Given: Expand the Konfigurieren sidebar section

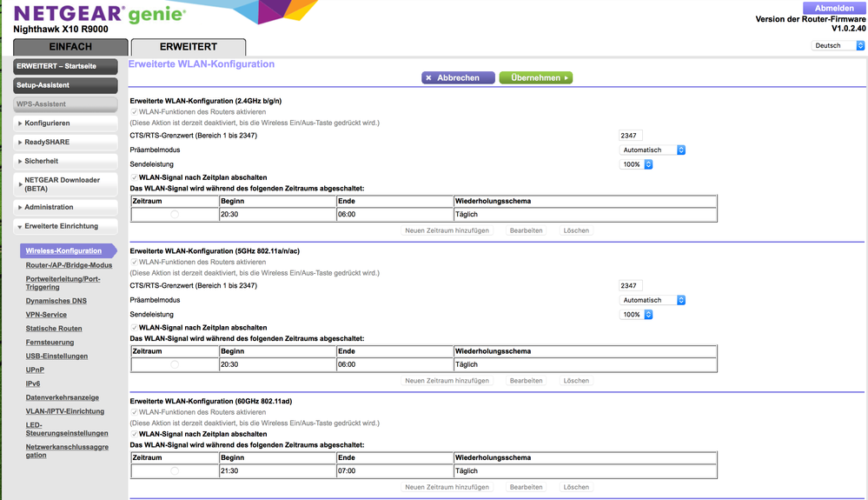Looking at the screenshot, I should pyautogui.click(x=66, y=123).
